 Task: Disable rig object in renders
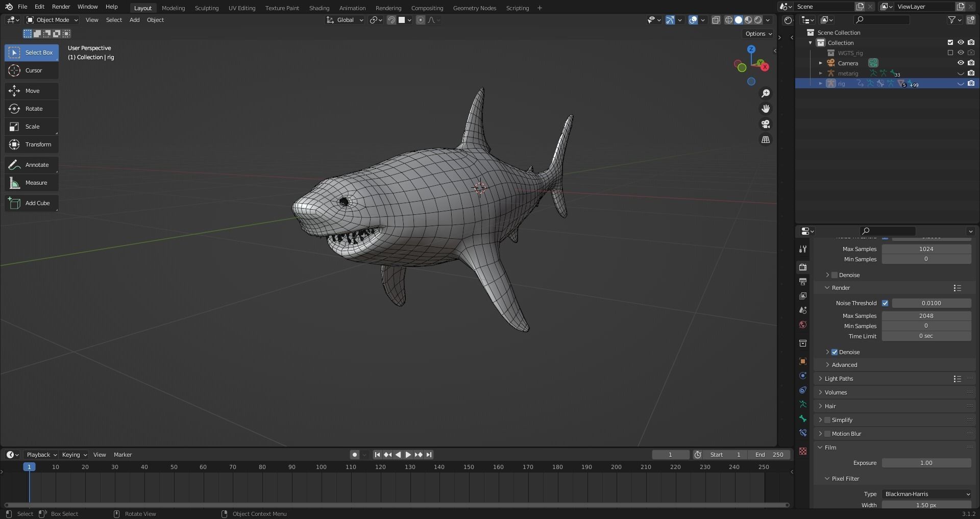[x=971, y=84]
